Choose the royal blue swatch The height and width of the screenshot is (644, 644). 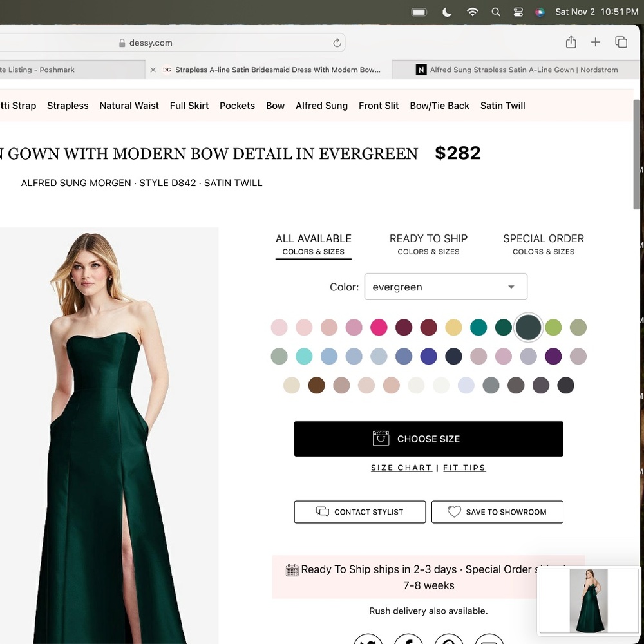(x=428, y=356)
